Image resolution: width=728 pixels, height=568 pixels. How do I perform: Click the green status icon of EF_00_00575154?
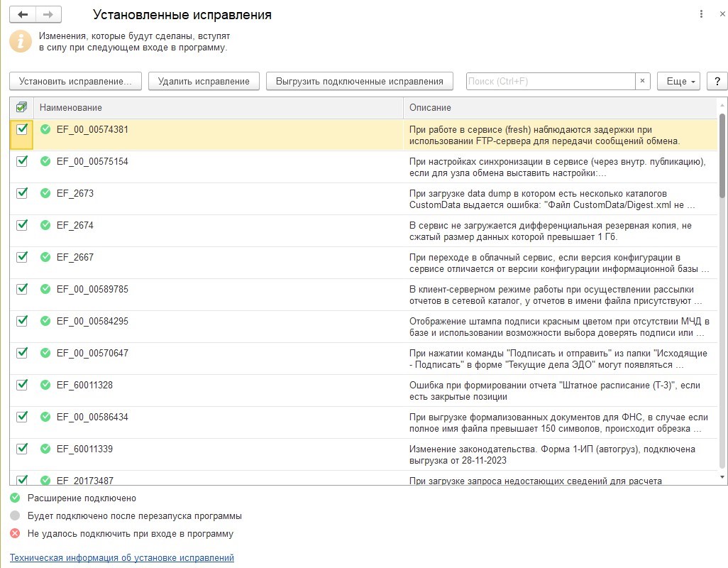pos(45,161)
